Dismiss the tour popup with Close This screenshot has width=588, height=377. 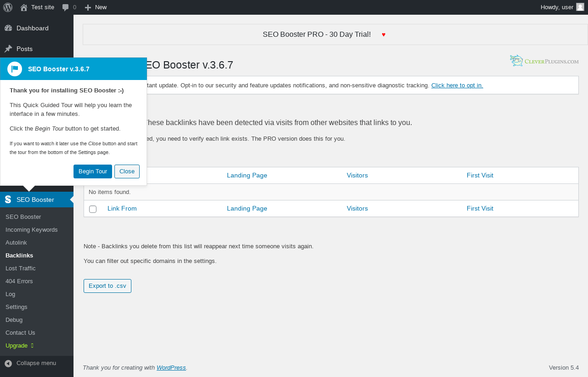tap(127, 171)
